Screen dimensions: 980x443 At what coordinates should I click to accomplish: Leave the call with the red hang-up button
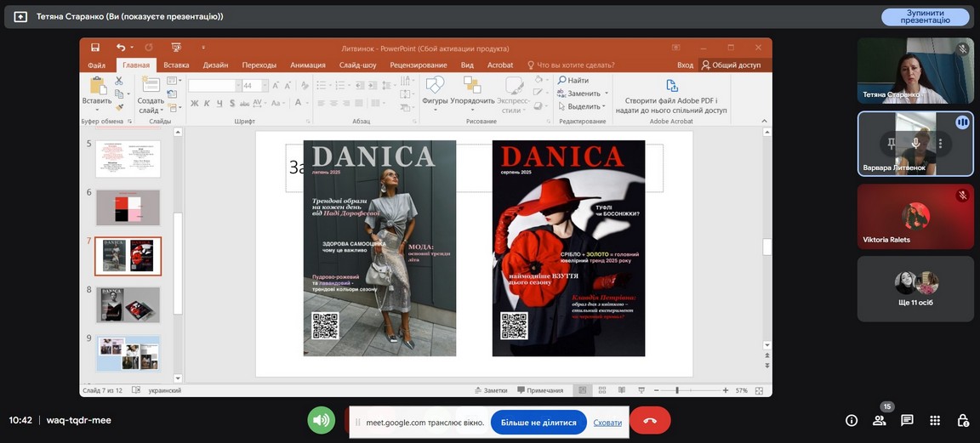[x=650, y=420]
